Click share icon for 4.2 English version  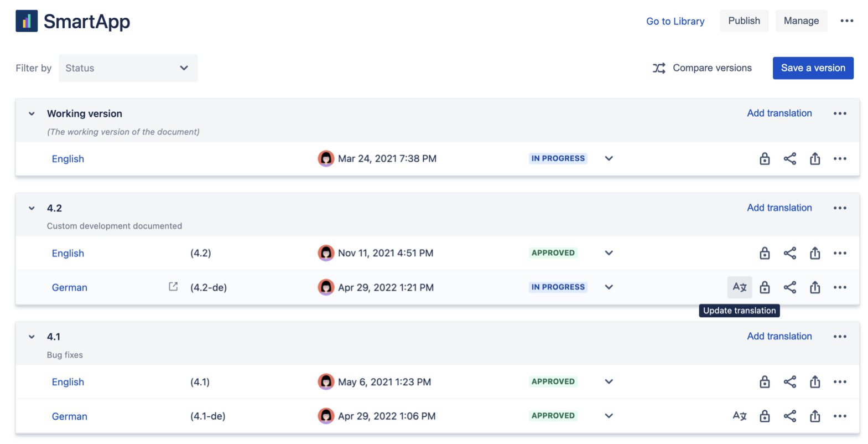(789, 253)
